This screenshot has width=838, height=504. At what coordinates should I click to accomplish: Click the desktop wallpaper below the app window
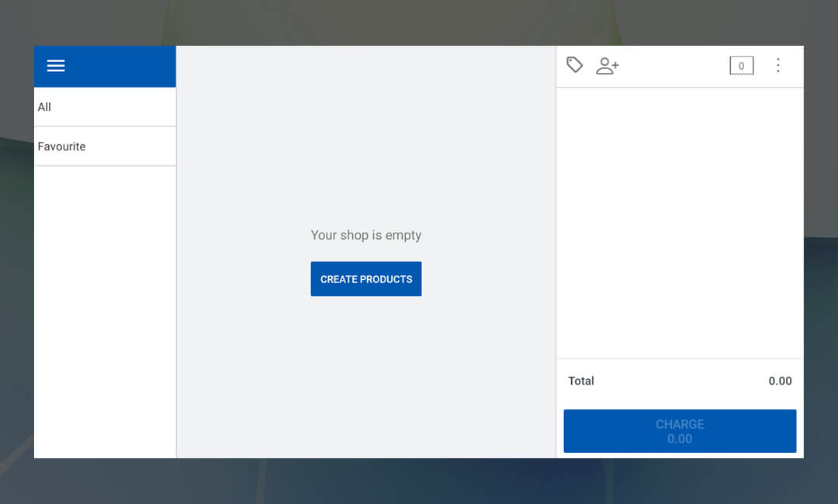(419, 482)
